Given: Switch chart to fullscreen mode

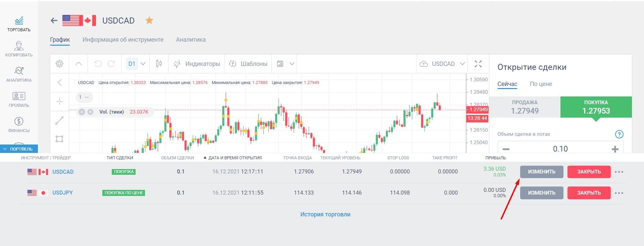Looking at the screenshot, I should coord(478,64).
